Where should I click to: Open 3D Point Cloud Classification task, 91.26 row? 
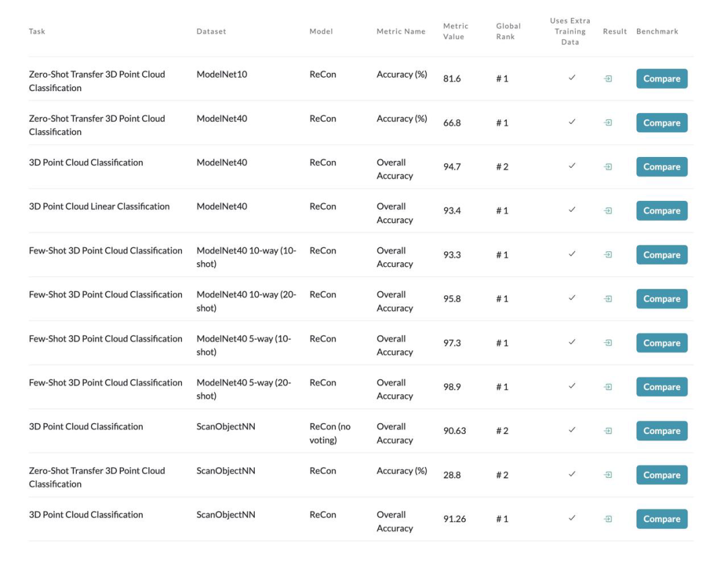click(86, 515)
